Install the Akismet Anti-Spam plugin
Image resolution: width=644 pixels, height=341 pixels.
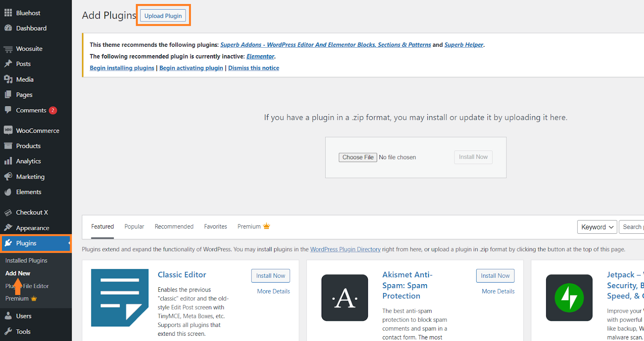495,276
